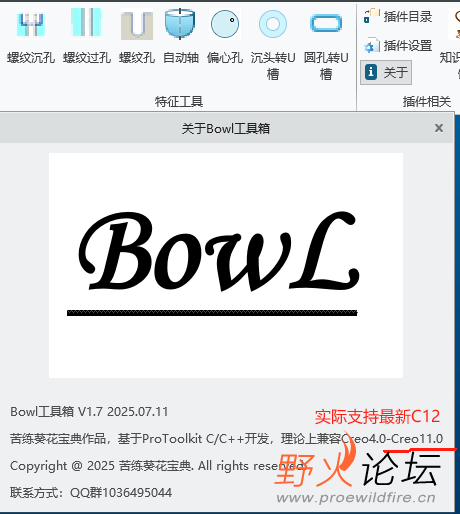Click the 插件相关 group label

click(x=427, y=101)
